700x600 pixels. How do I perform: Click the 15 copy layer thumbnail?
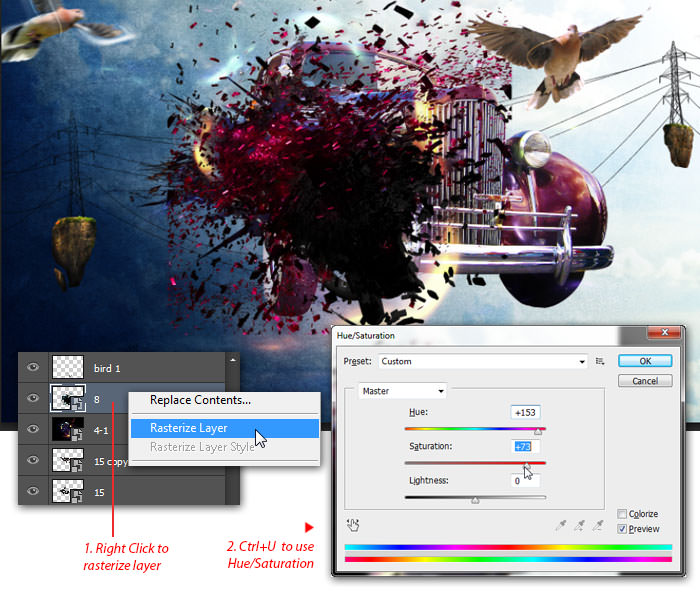(68, 460)
